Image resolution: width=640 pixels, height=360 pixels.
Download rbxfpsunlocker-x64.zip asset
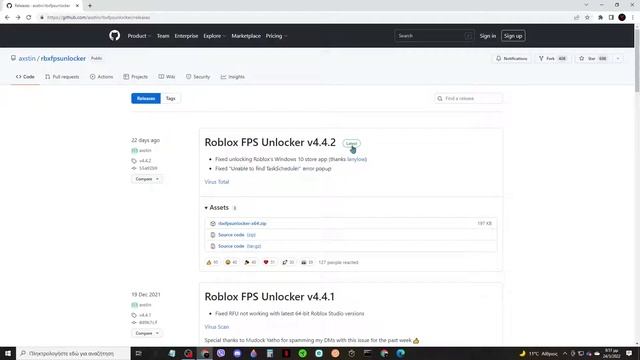(242, 224)
